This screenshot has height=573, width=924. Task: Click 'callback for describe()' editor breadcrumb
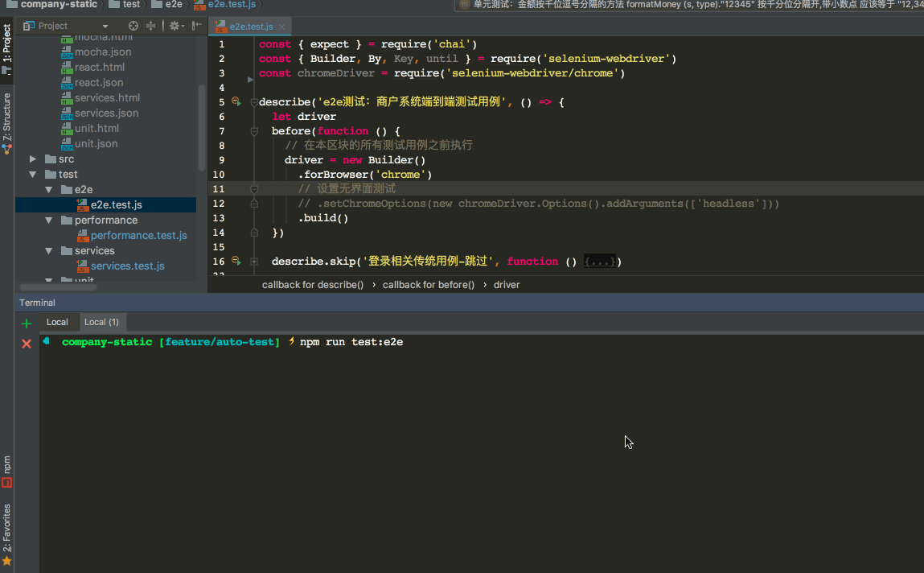coord(313,285)
